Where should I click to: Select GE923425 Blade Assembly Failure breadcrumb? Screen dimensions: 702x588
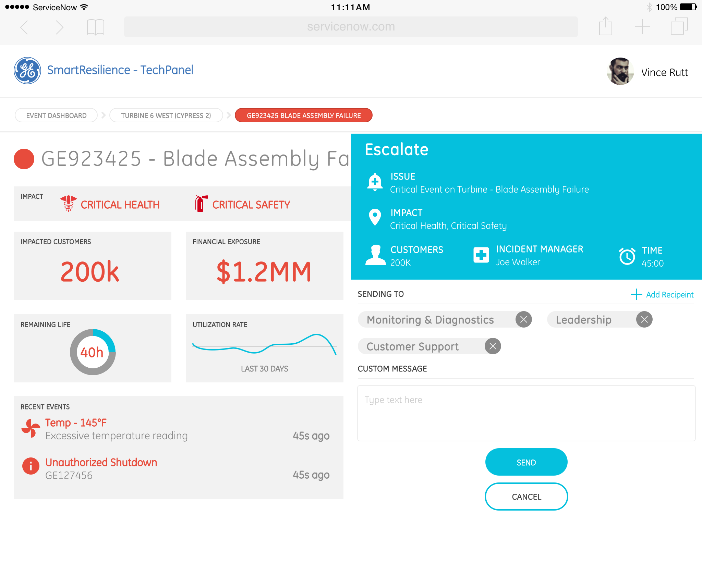pos(303,115)
